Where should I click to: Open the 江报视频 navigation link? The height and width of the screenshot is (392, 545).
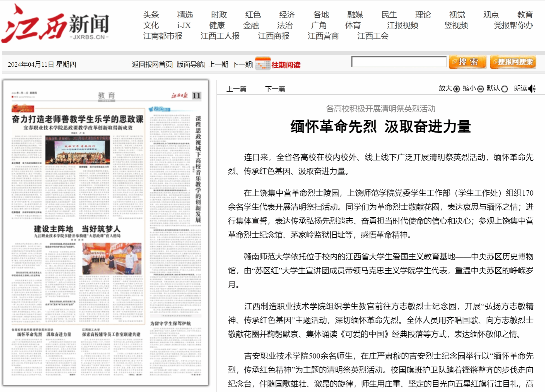pos(402,25)
